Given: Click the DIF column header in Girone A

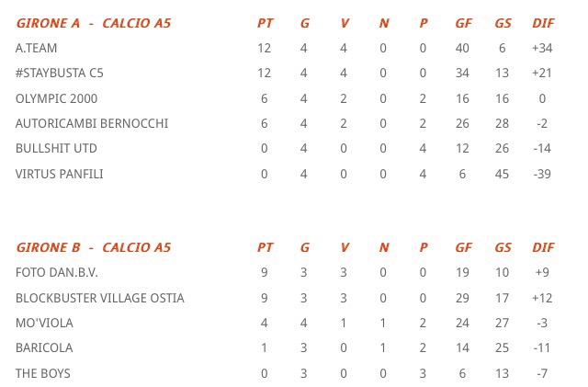Looking at the screenshot, I should pyautogui.click(x=543, y=23).
